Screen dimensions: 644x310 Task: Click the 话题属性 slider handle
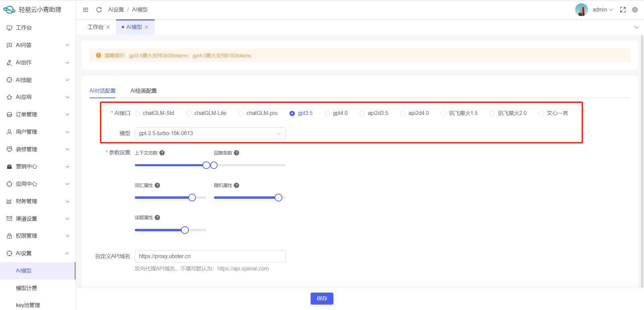click(185, 230)
